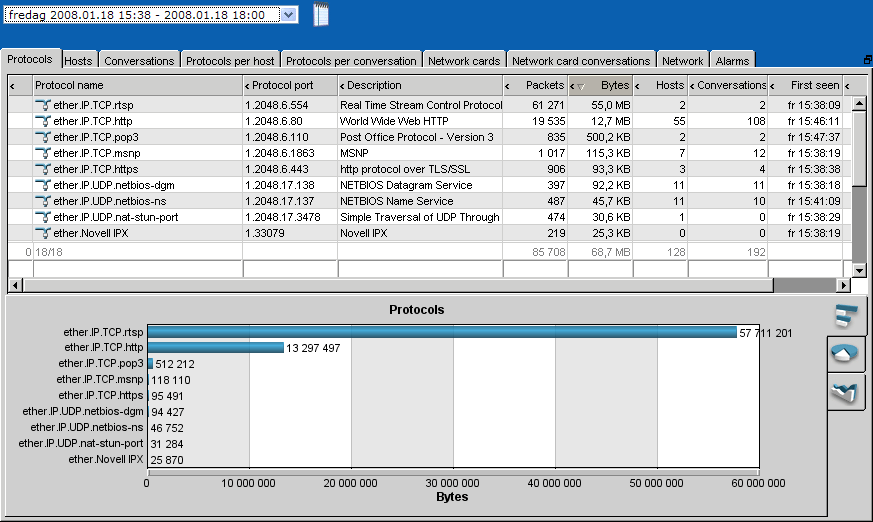873x522 pixels.
Task: Click the rtsp bar in the chart
Action: click(x=442, y=332)
